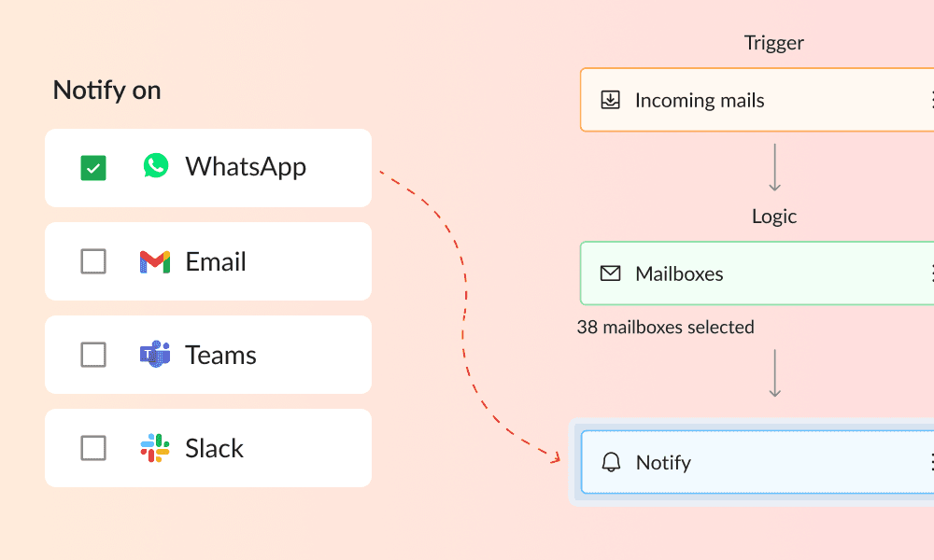
Task: Uncheck the WhatsApp notification checkbox
Action: click(x=93, y=168)
